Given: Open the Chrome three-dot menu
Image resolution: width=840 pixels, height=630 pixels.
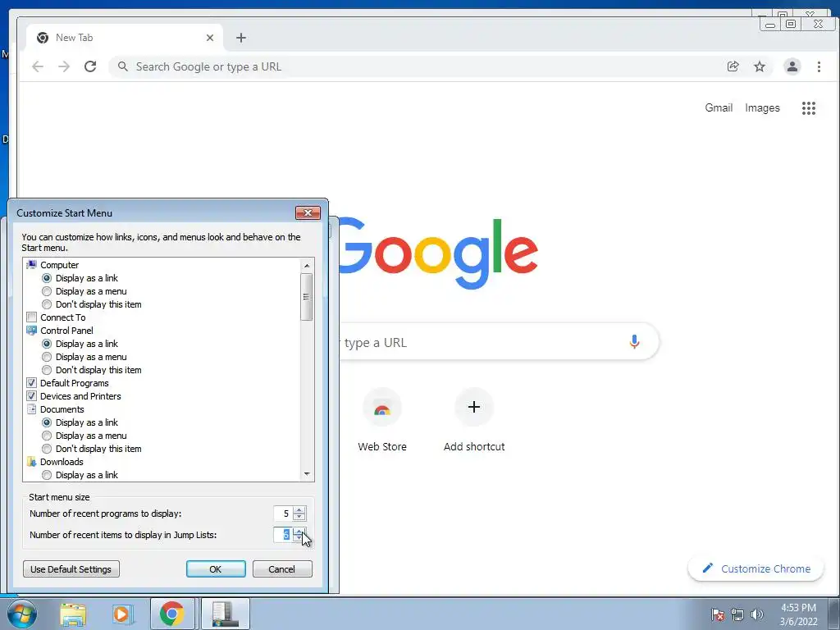Looking at the screenshot, I should pos(819,66).
